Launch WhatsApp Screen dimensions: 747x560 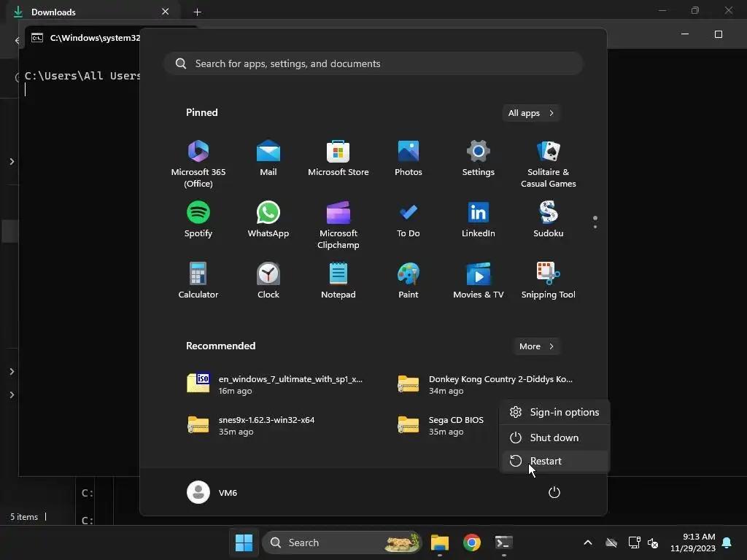(x=268, y=220)
